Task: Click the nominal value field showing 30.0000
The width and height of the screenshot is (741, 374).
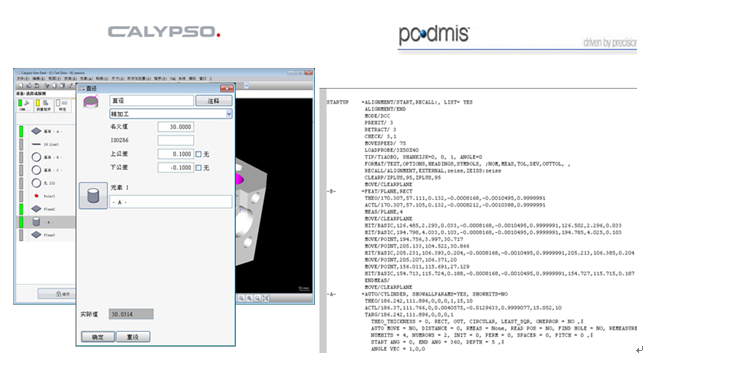Action: click(175, 127)
